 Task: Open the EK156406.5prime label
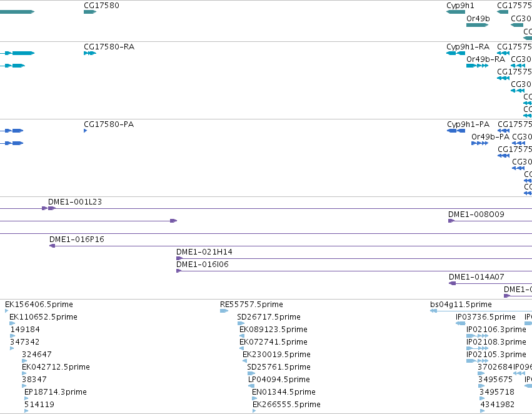[x=39, y=305]
